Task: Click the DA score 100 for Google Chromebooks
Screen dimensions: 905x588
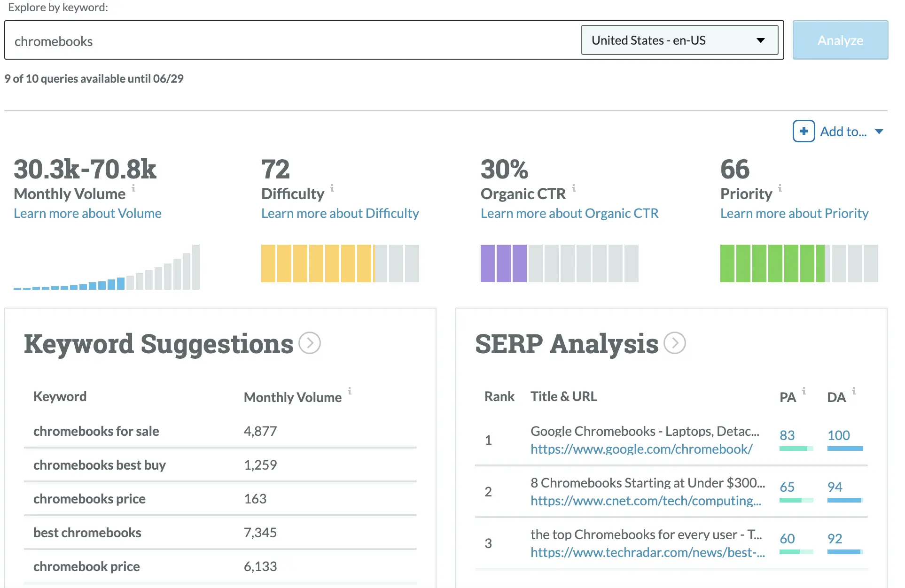Action: (840, 435)
